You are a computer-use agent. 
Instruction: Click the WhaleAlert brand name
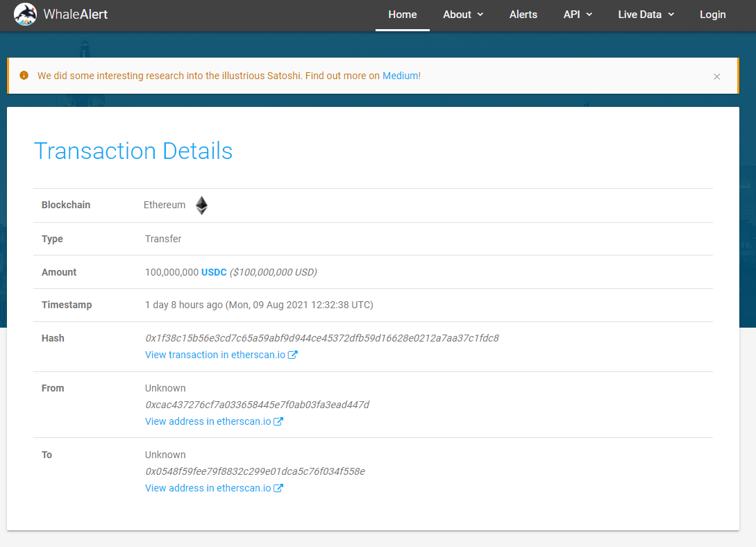76,15
